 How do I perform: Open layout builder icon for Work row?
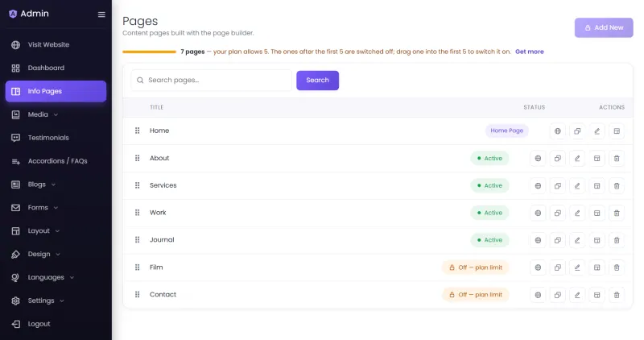[x=597, y=213]
